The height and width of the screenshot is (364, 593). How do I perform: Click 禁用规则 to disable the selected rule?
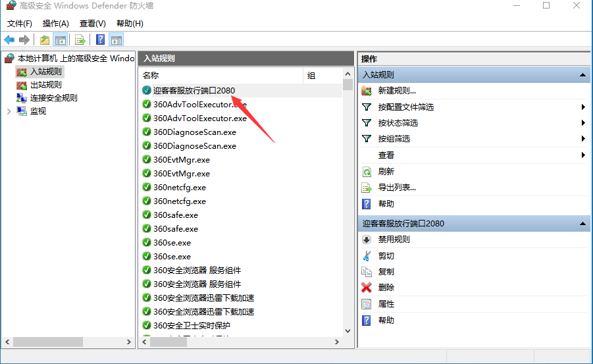pos(394,240)
